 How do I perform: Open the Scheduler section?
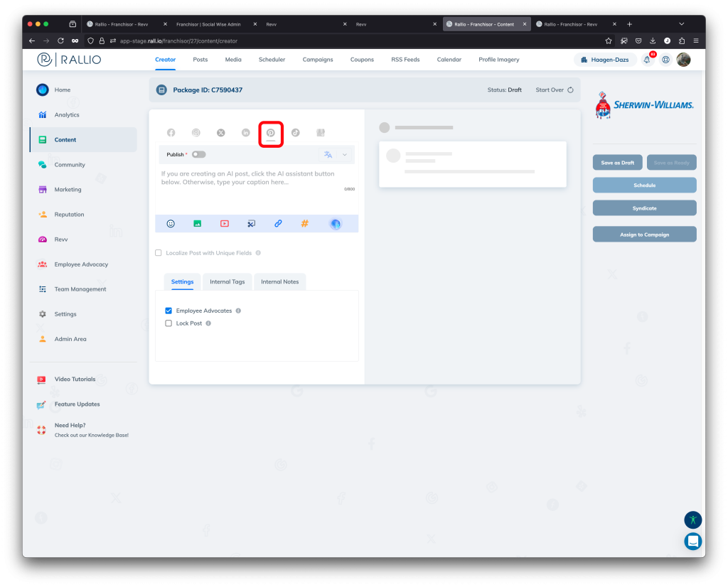(x=272, y=60)
